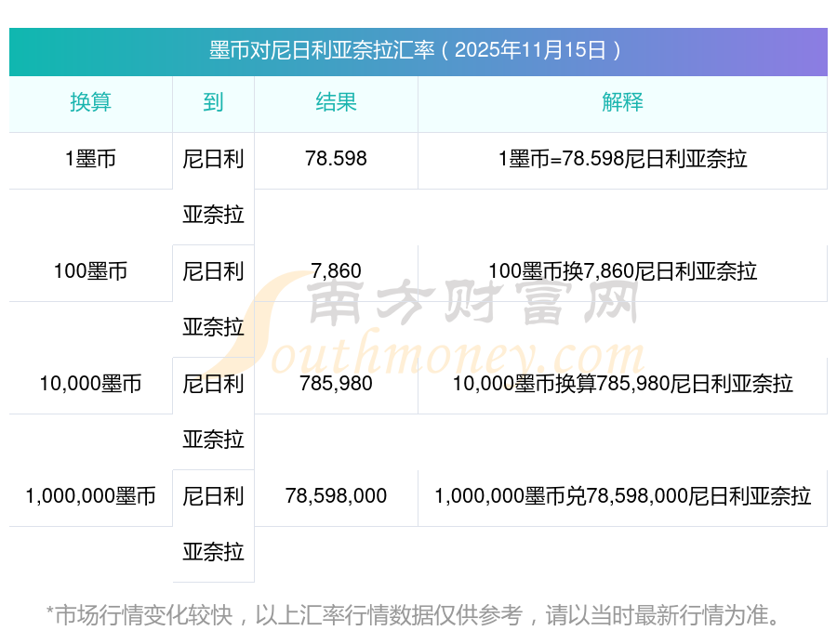Select the 换算 column header
837x644 pixels.
(91, 102)
